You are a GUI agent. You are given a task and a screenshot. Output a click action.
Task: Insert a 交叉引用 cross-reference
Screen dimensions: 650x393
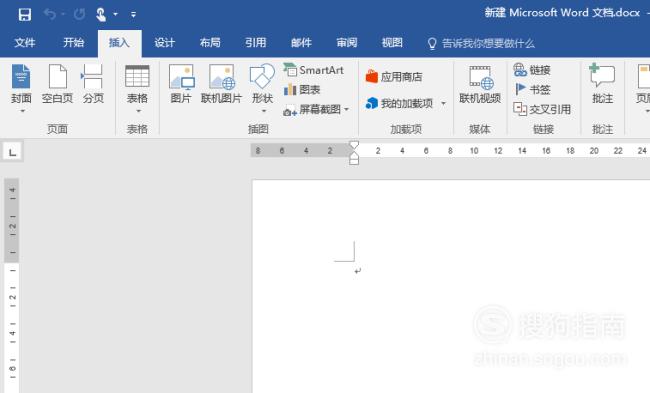[542, 109]
